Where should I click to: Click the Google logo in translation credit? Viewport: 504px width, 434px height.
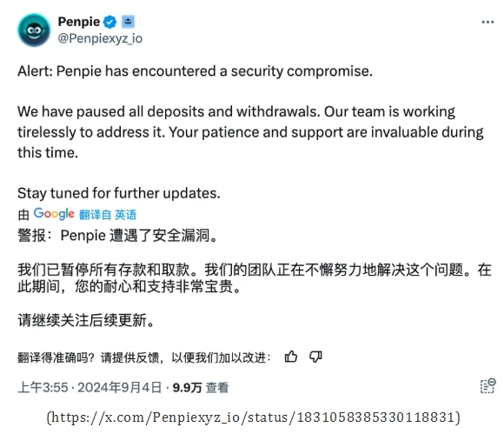[54, 214]
